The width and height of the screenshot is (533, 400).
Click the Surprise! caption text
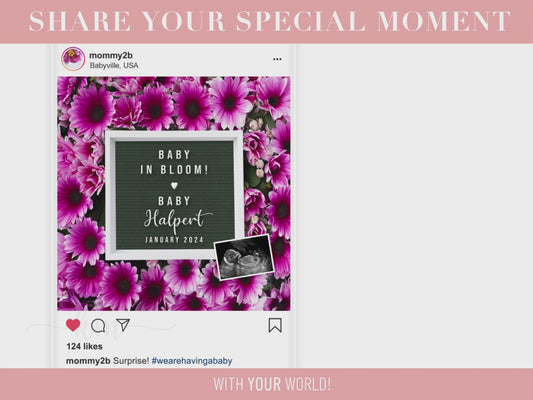click(131, 361)
